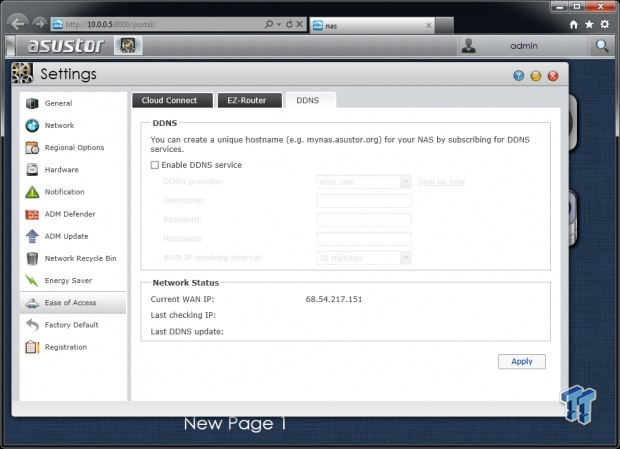Click the WAN IP value 68.54.217.151
The height and width of the screenshot is (449, 620).
tap(334, 299)
